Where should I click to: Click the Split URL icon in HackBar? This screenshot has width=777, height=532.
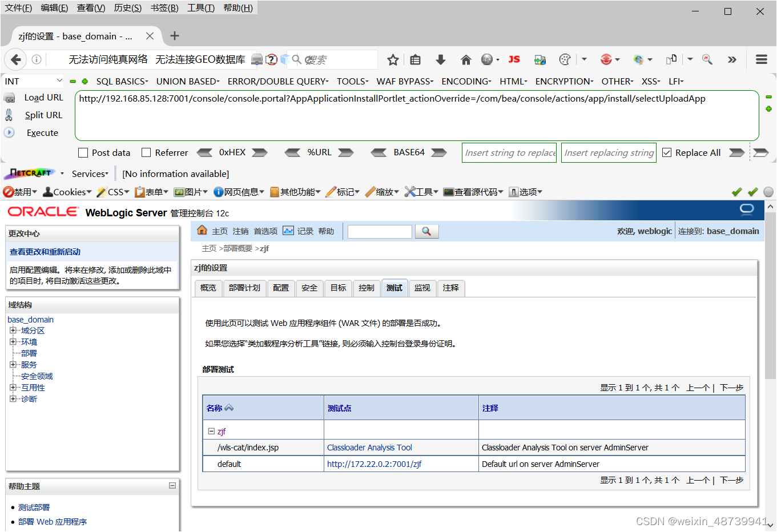(10, 115)
